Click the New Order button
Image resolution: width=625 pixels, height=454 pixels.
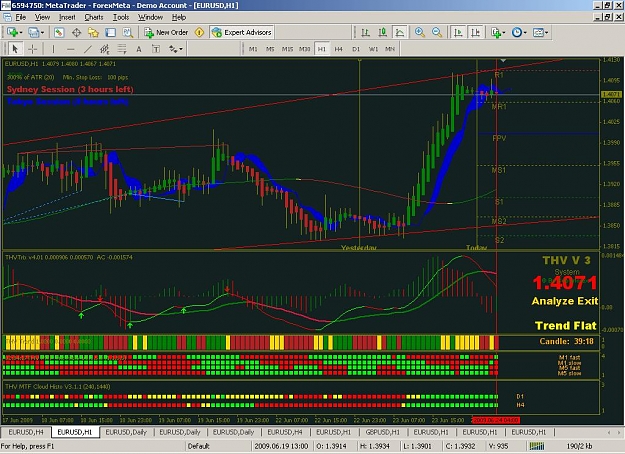click(166, 32)
